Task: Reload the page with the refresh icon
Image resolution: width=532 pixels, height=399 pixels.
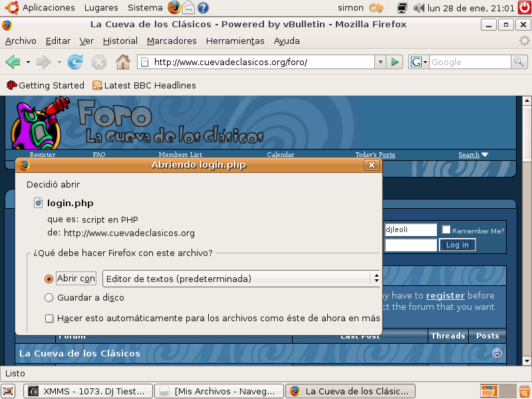Action: tap(75, 62)
